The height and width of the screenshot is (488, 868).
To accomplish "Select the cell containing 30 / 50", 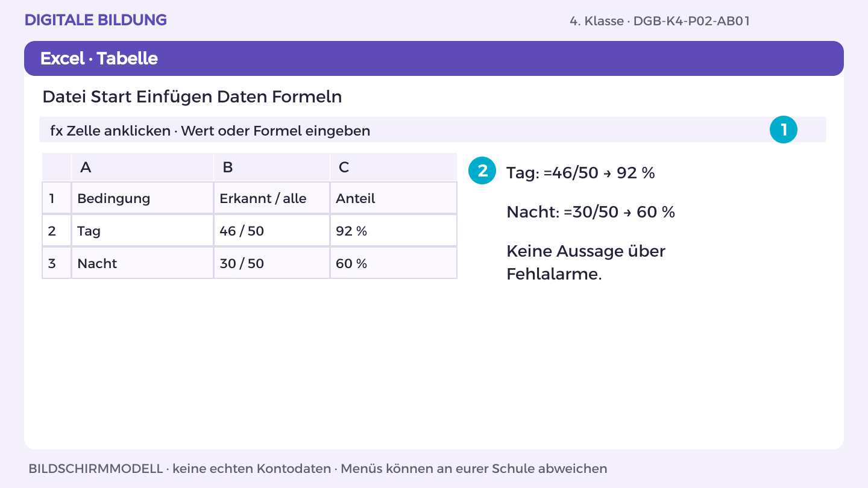I will click(272, 263).
